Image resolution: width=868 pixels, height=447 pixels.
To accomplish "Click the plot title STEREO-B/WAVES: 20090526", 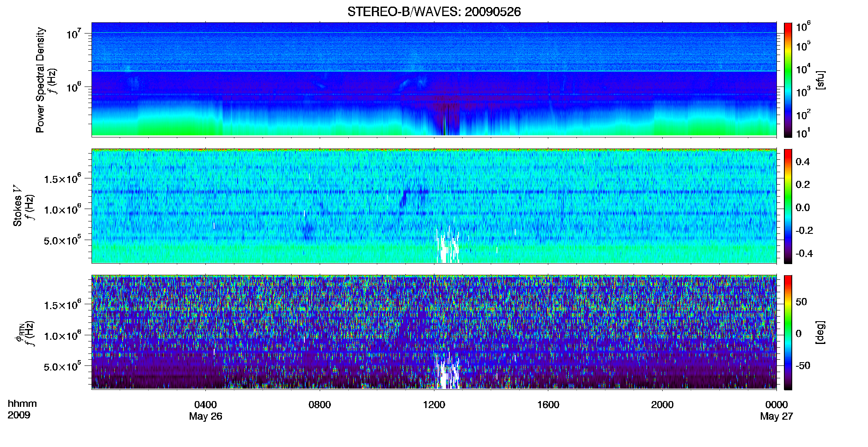I will (434, 12).
